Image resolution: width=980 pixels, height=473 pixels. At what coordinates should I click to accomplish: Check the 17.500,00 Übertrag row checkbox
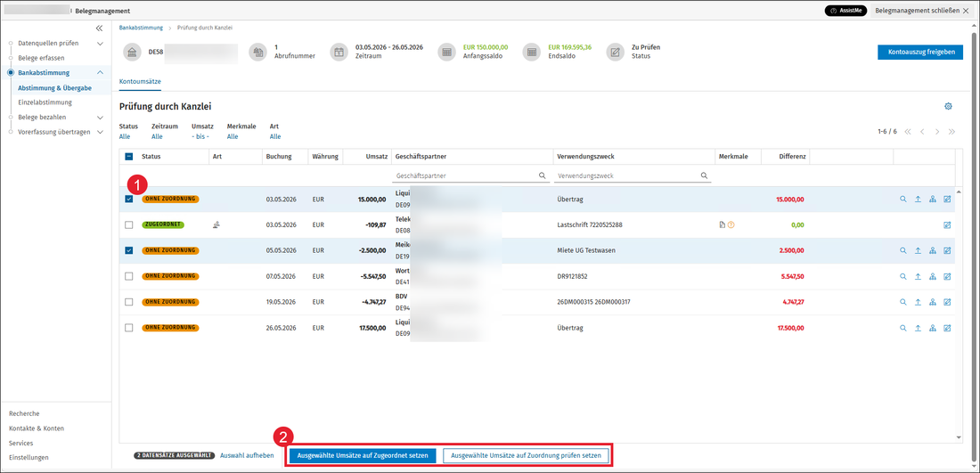click(129, 328)
